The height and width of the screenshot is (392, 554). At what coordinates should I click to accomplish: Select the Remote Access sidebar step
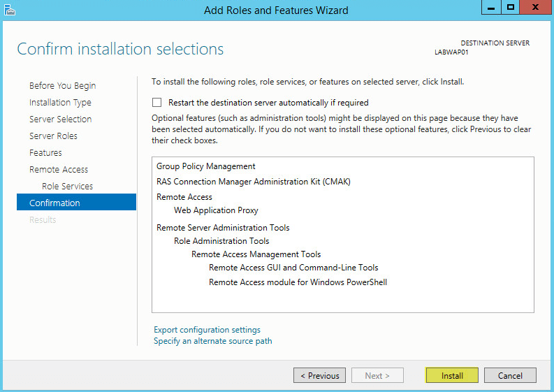click(x=59, y=169)
